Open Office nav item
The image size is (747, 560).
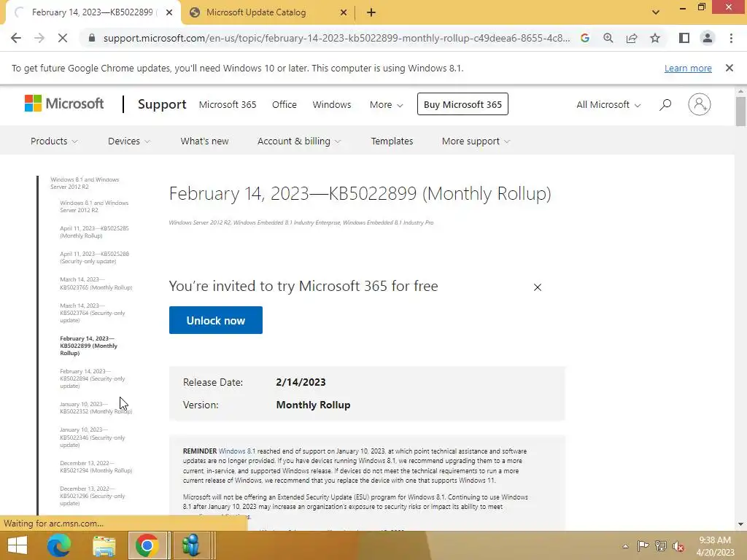pos(285,104)
